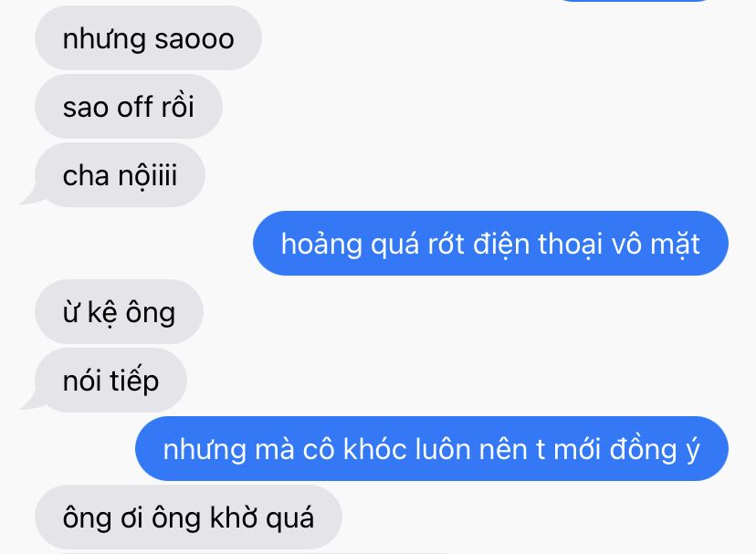Click the word 'tiếp' in gray bubble
Image resolution: width=756 pixels, height=554 pixels.
134,381
